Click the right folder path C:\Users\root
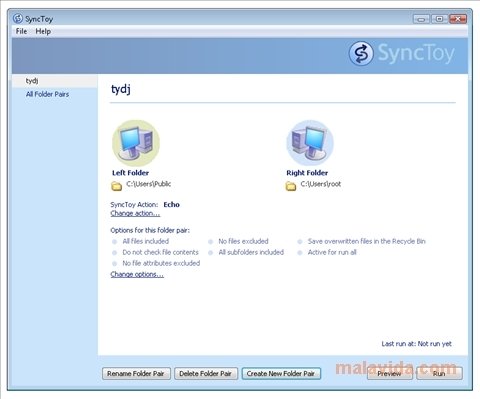This screenshot has width=480, height=399. click(321, 184)
